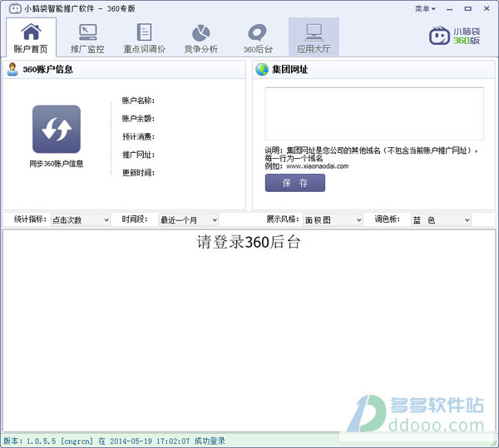
Task: Click the 集团网址 globe icon
Action: (x=262, y=69)
